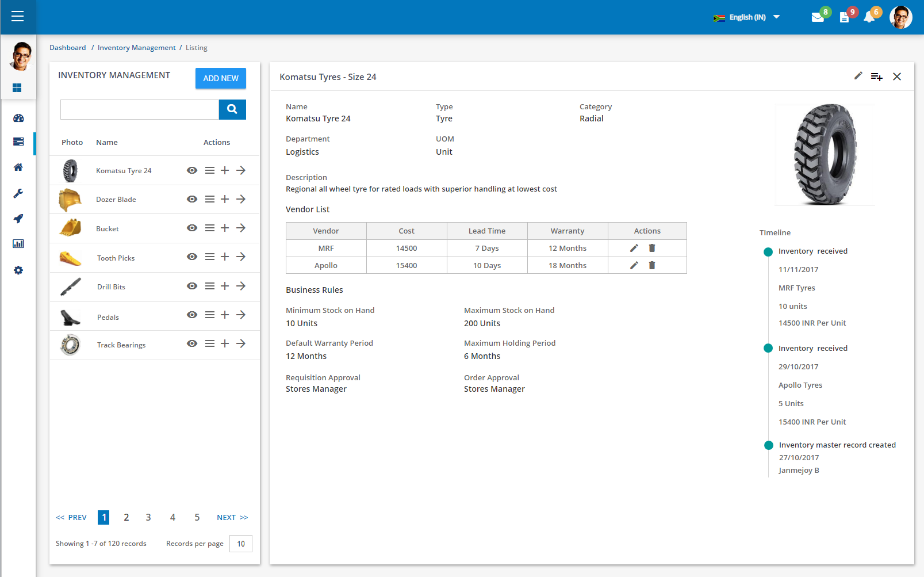Open the English (IN) language dropdown
The image size is (924, 577).
coord(747,17)
